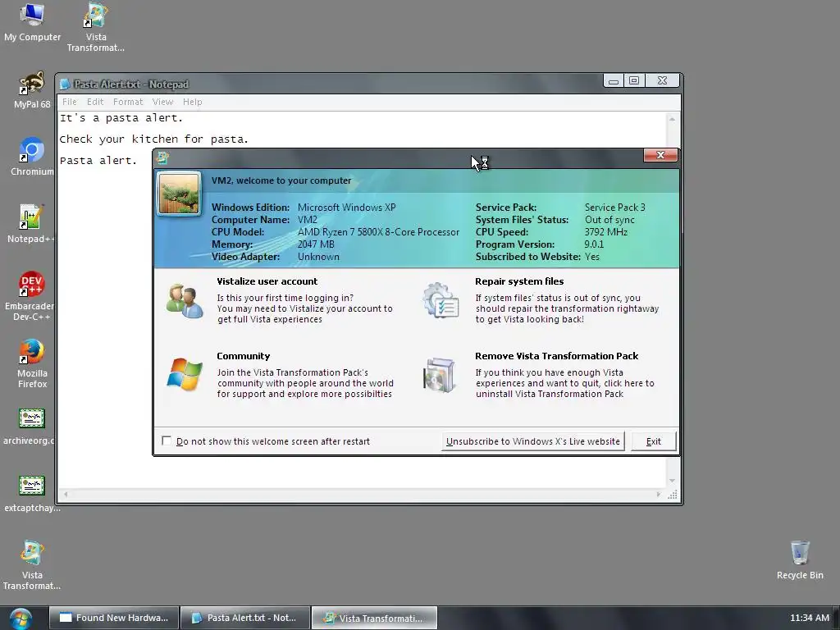Screen dimensions: 840x630
Task: Click the Repair system files gear icon
Action: pyautogui.click(x=441, y=300)
